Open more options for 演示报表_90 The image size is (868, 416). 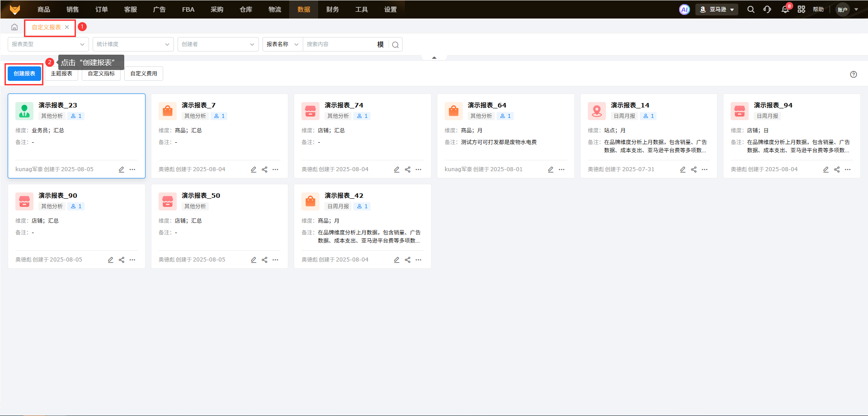point(132,260)
